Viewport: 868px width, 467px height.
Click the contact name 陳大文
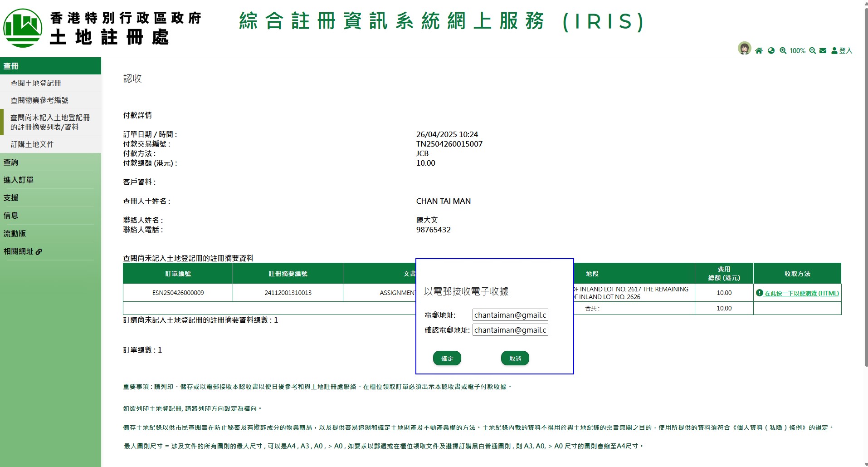pos(427,220)
